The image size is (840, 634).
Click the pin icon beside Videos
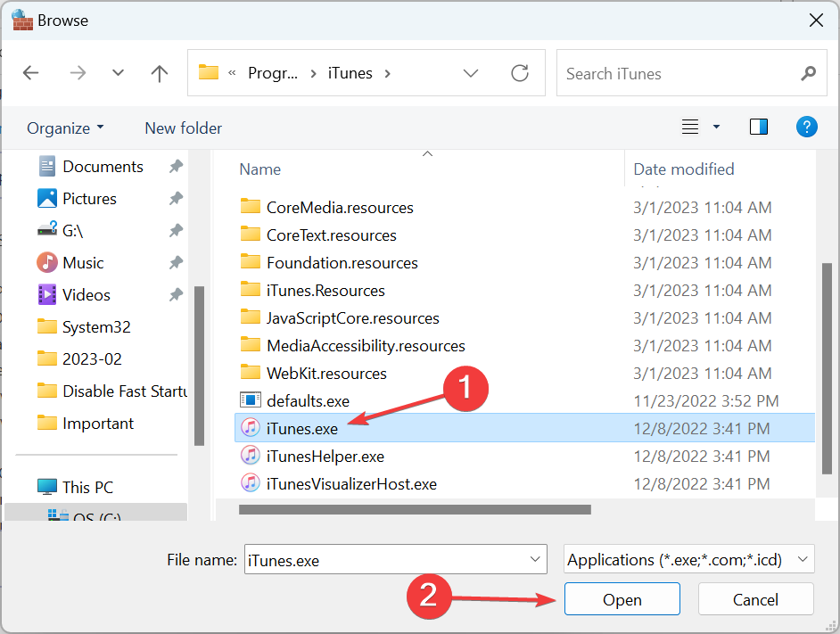176,295
